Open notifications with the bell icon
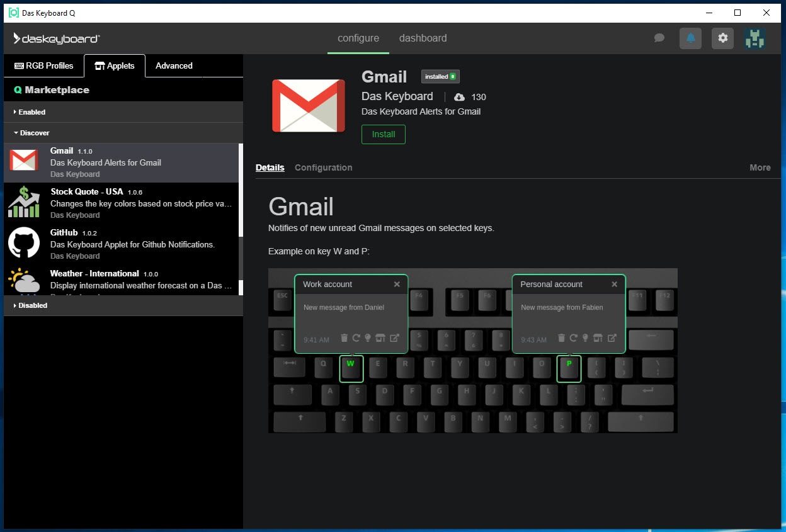 [x=690, y=38]
